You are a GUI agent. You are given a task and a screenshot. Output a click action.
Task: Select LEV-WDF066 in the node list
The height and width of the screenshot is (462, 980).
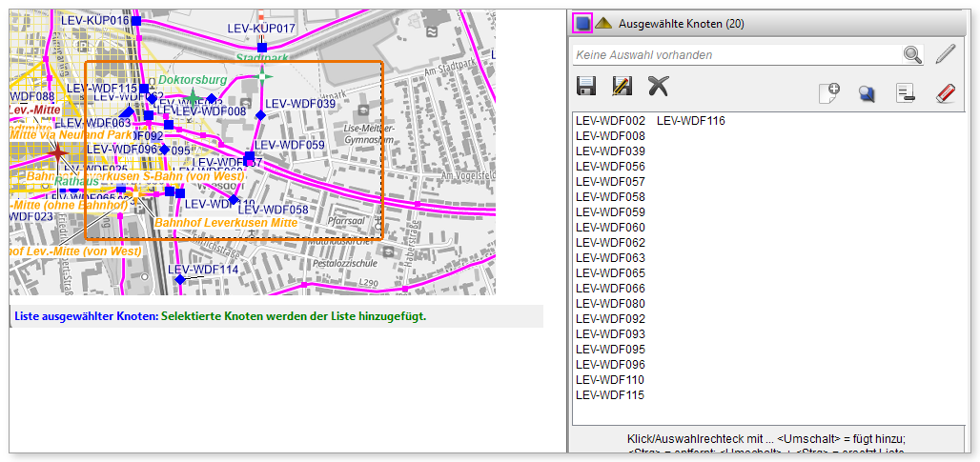tap(610, 289)
